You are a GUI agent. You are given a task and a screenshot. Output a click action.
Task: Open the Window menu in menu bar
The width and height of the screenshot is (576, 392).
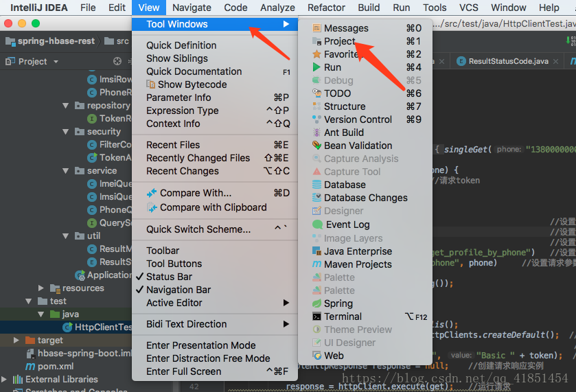click(x=509, y=8)
